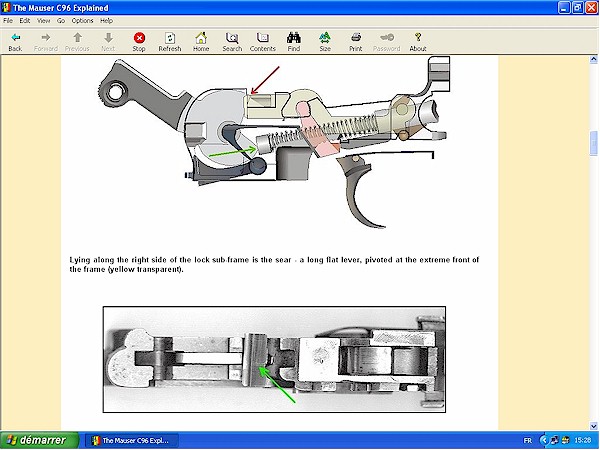Print the page with the printer icon
The height and width of the screenshot is (450, 600).
pyautogui.click(x=355, y=42)
